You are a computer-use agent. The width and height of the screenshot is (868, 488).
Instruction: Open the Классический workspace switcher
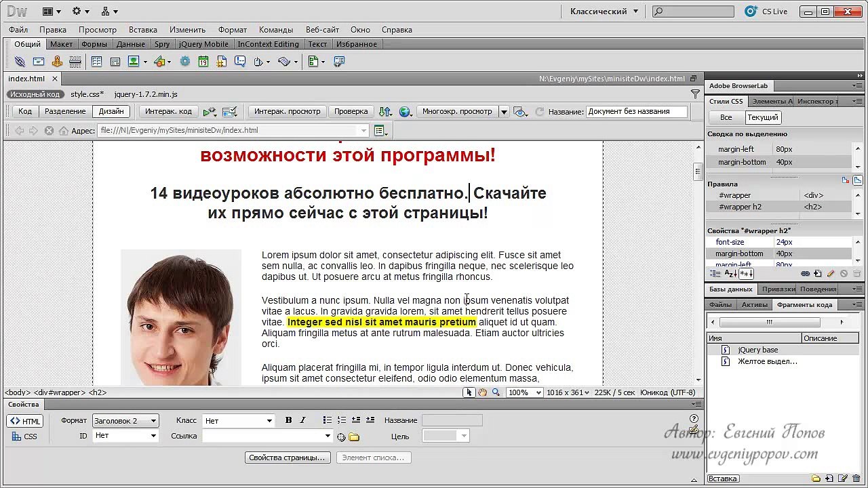coord(604,12)
